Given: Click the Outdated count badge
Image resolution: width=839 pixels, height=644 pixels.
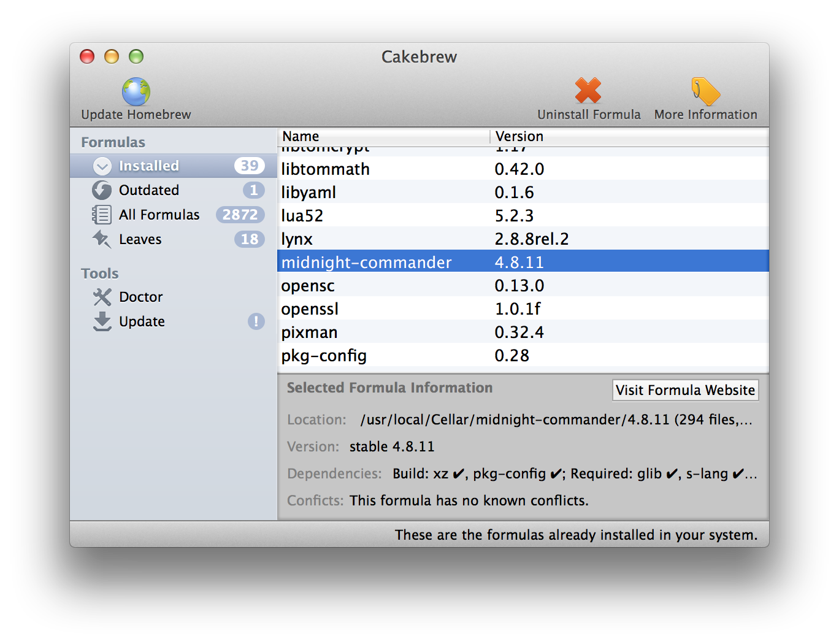Looking at the screenshot, I should pos(253,191).
